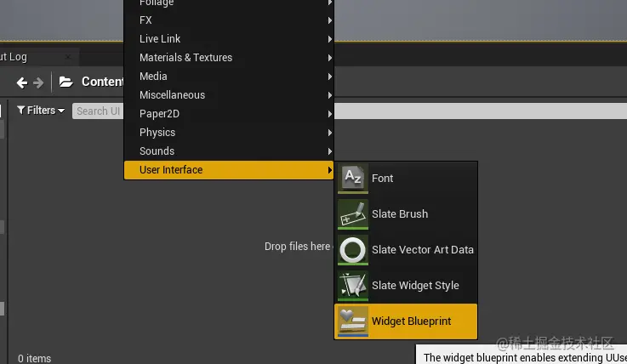Choose Slate Widget Style option
627x364 pixels.
click(406, 286)
